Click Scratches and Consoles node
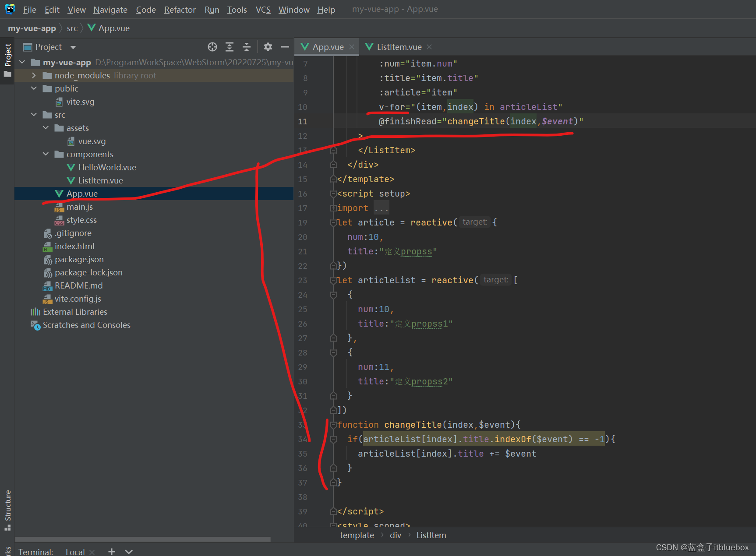Viewport: 756px width, 556px height. [x=87, y=325]
